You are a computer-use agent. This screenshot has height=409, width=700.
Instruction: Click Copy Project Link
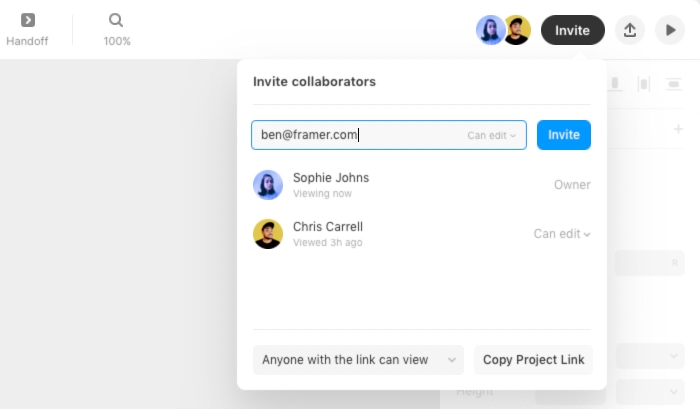click(533, 360)
